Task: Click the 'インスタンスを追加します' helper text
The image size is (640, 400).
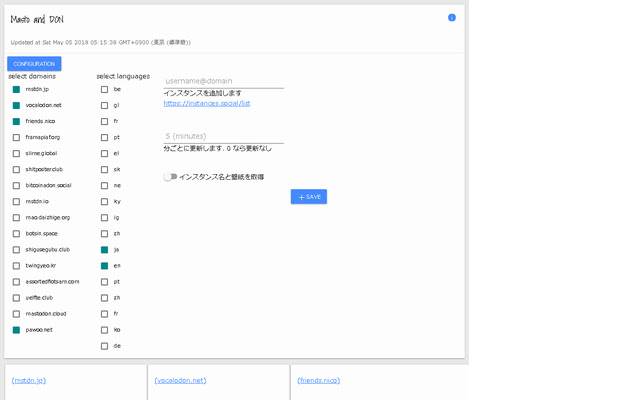Action: [x=202, y=93]
